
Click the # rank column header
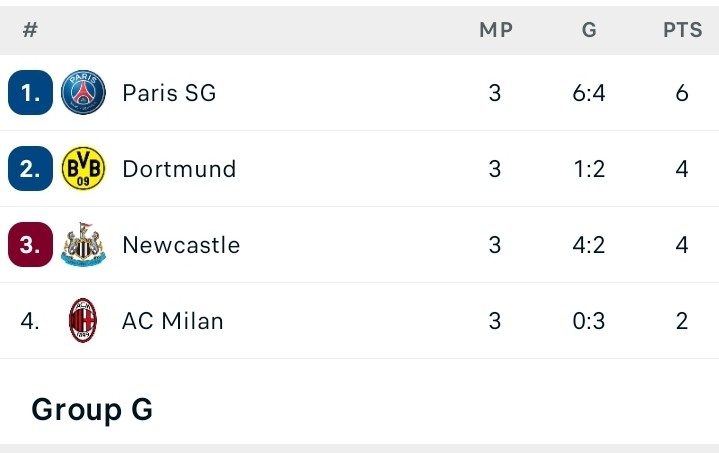click(30, 30)
